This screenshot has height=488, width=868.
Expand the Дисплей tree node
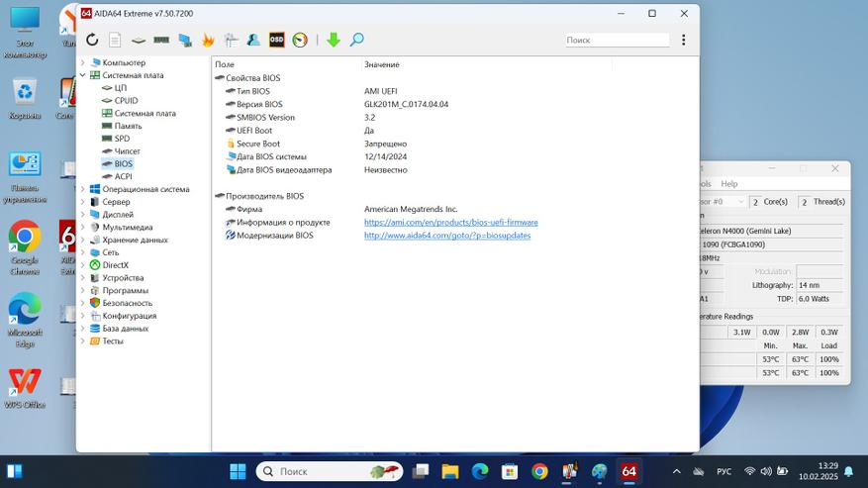[x=83, y=215]
